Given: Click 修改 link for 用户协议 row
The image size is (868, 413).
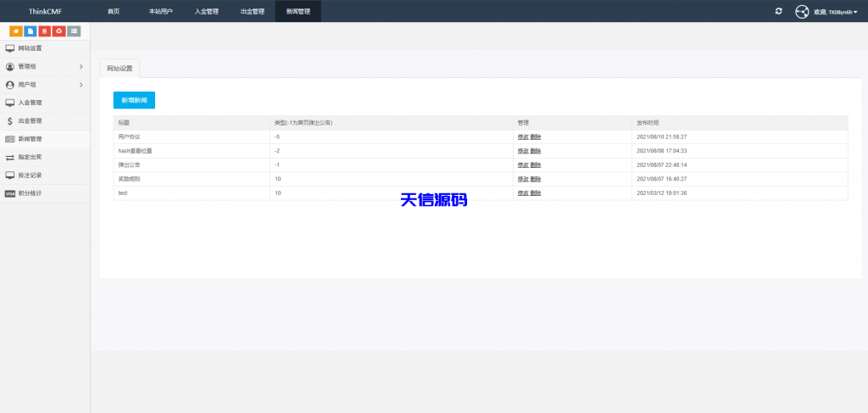Looking at the screenshot, I should [x=522, y=137].
